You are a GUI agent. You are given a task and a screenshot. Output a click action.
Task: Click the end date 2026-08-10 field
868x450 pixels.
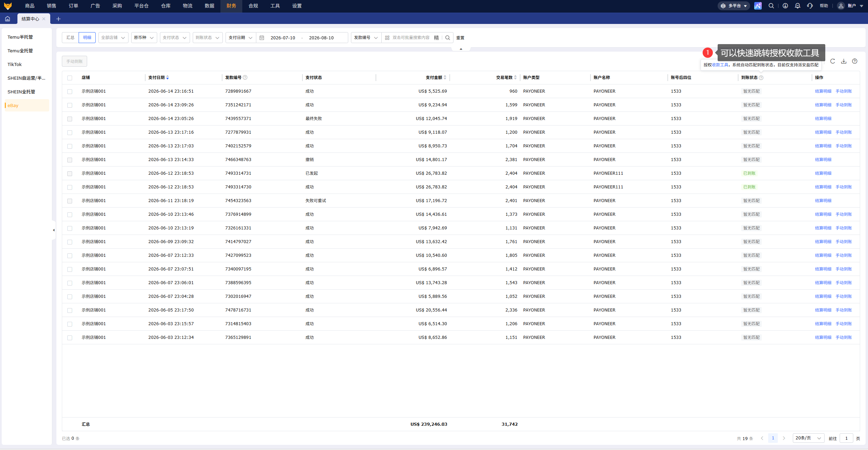pos(321,38)
